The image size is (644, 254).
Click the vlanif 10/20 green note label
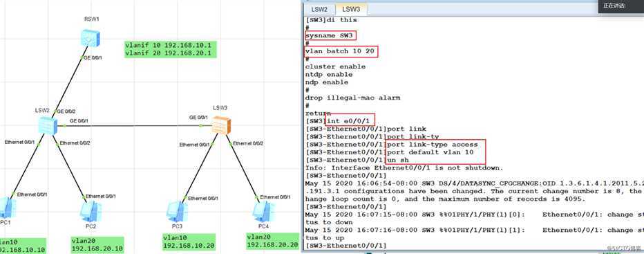coord(170,49)
